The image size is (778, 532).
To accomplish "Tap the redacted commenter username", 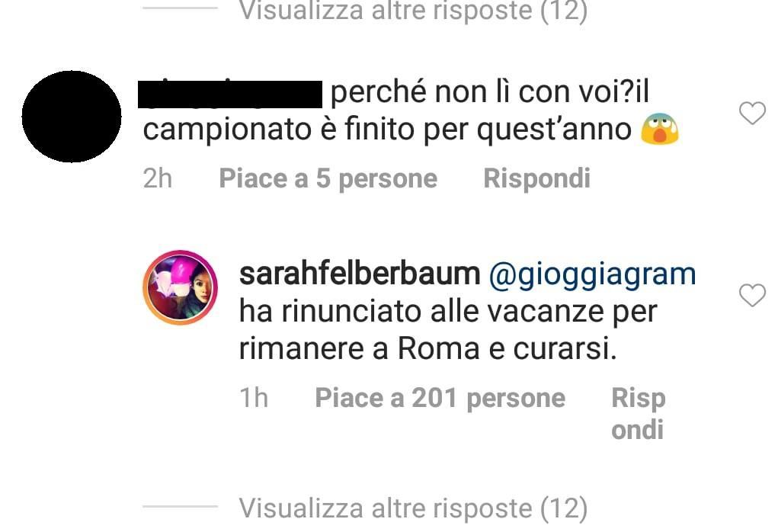I will [x=230, y=94].
